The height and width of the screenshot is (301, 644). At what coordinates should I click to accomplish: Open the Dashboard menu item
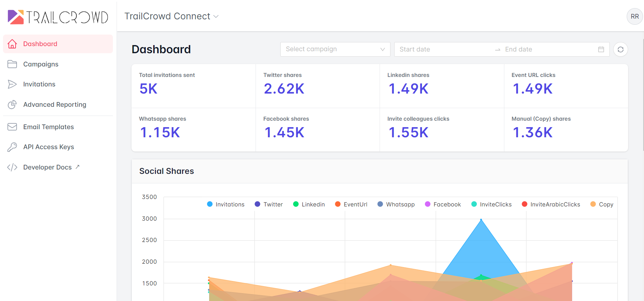pyautogui.click(x=58, y=44)
